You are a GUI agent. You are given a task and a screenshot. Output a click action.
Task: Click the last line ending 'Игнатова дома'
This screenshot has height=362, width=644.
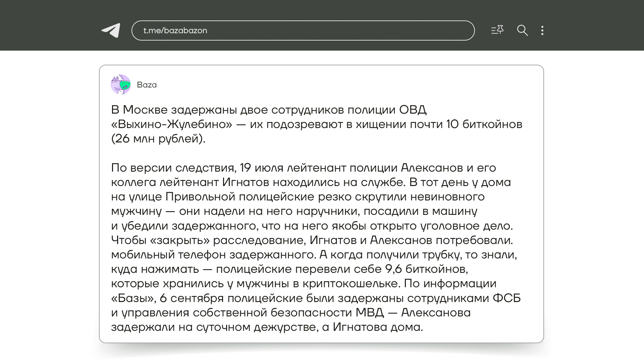tap(267, 327)
